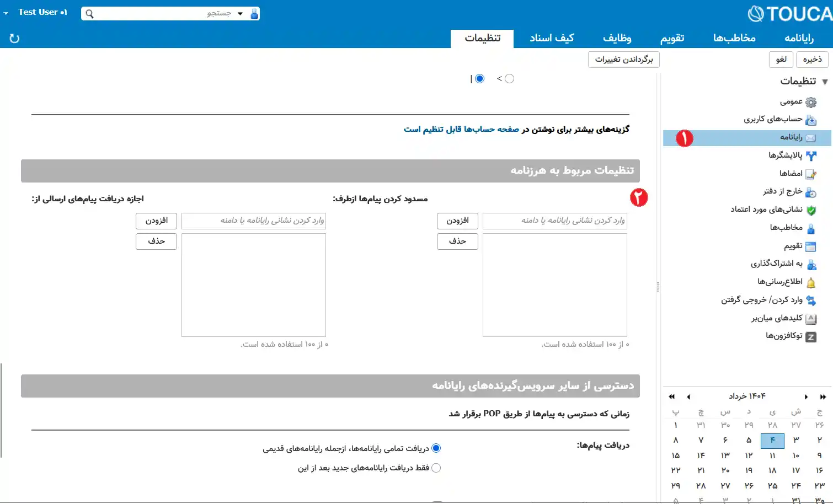Click allowed senders address input field
This screenshot has height=504, width=833.
pyautogui.click(x=254, y=221)
